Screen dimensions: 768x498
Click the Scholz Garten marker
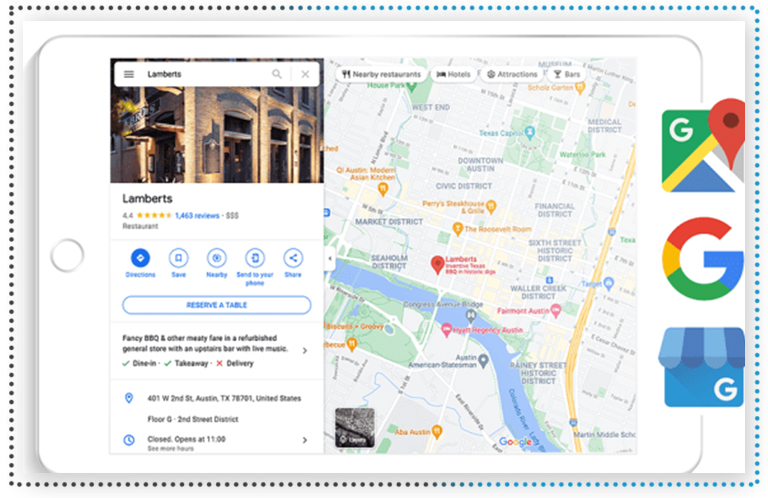[x=580, y=88]
